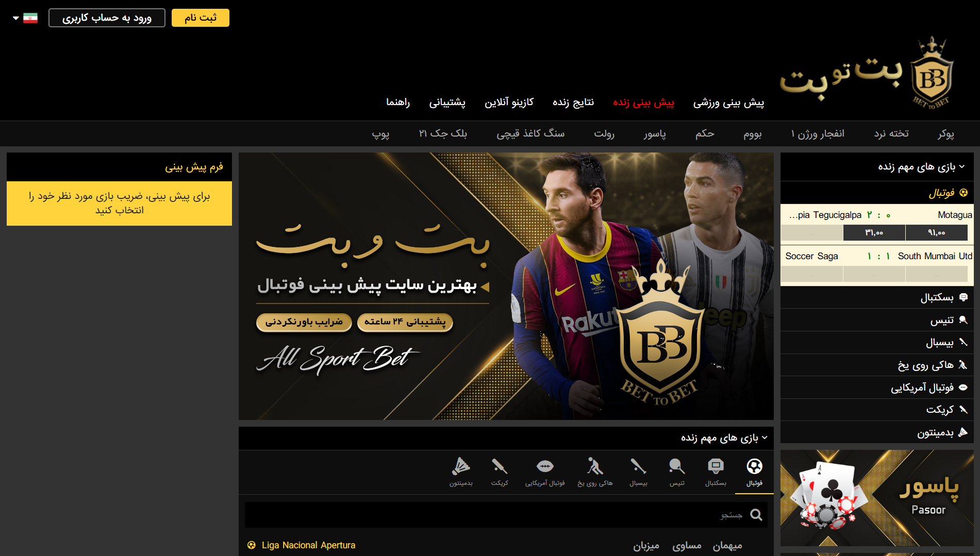
Task: Open the 'پیش بینی ورزشی' main menu item
Action: click(x=728, y=103)
